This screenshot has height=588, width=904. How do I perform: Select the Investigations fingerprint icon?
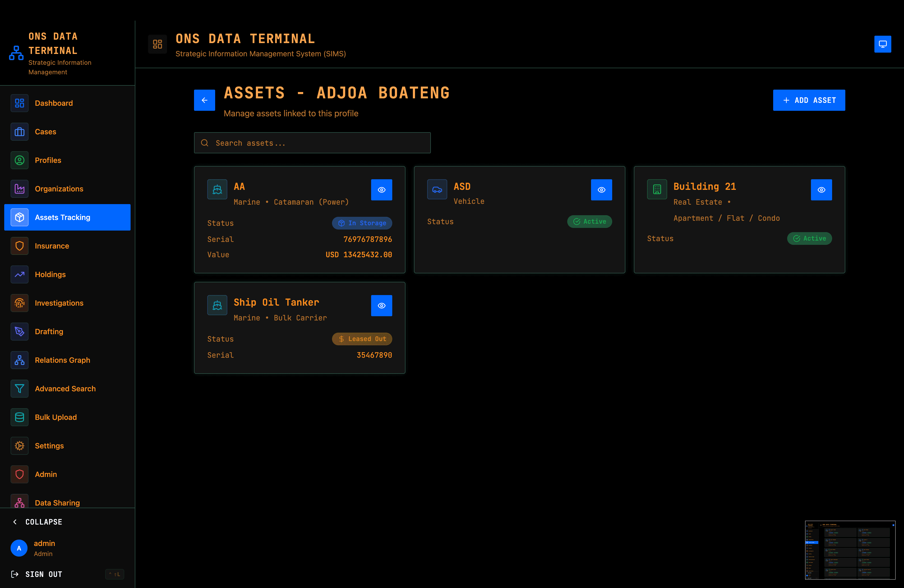point(19,303)
